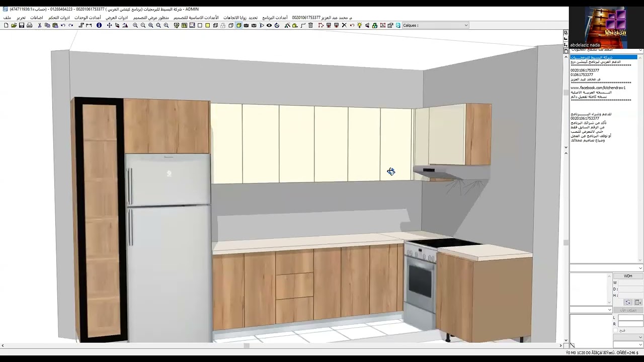Viewport: 644px width, 362px height.
Task: Click the horizontal scrollbar under the 3D view
Action: [x=282, y=345]
